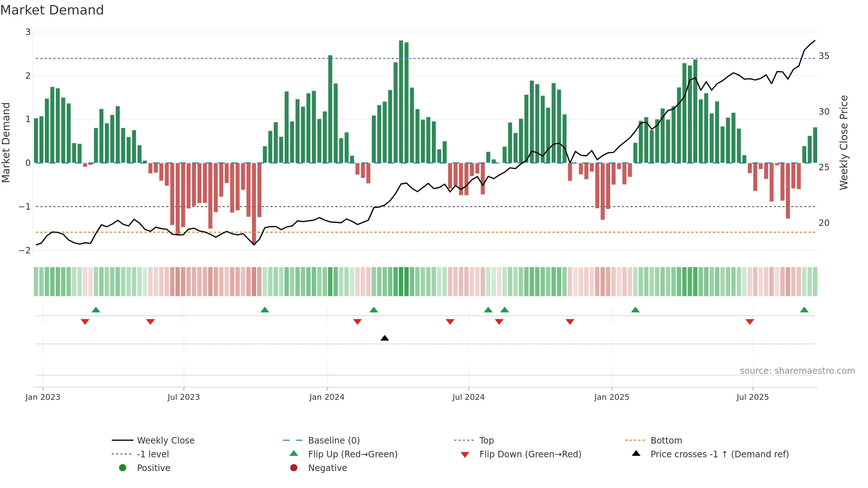Click the right price axis label 35
Screen dimensions: 868x488
[x=824, y=56]
